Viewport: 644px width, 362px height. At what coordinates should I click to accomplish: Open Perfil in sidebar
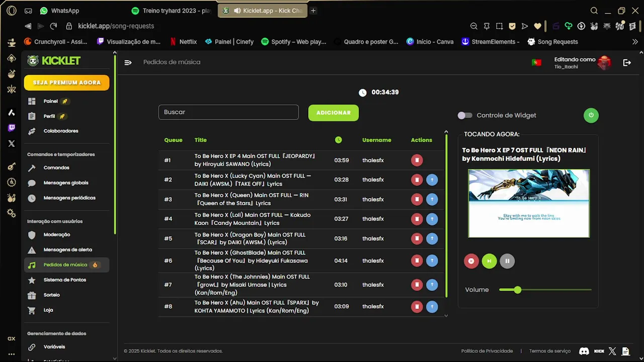coord(66,116)
